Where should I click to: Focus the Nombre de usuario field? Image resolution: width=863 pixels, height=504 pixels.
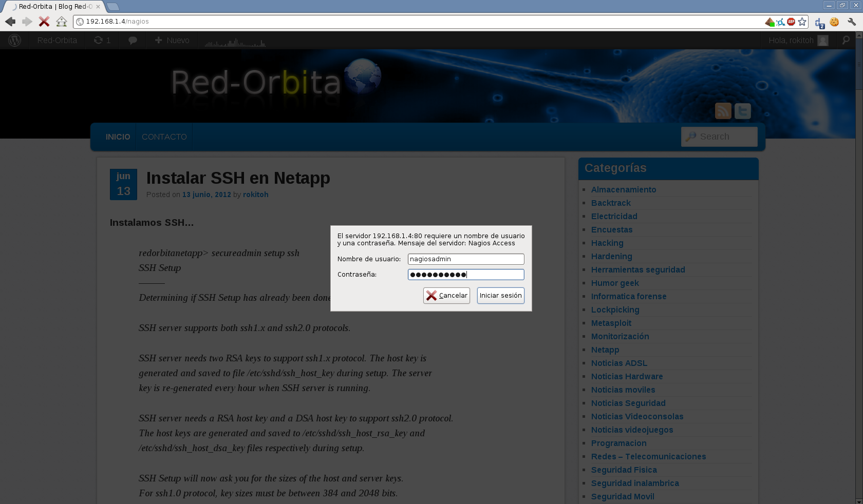click(x=465, y=259)
